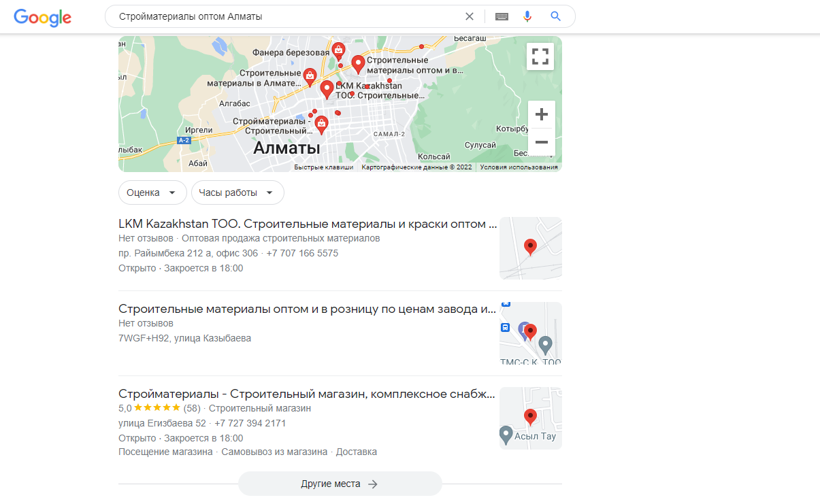Click the Другие места button
The width and height of the screenshot is (820, 504).
340,484
